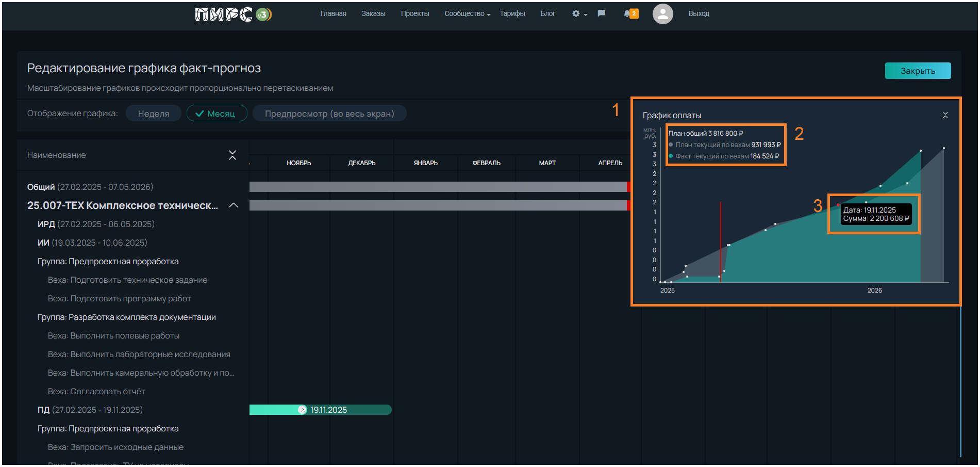Open the settings gear menu
Screen dimensions: 980x467
coord(579,14)
